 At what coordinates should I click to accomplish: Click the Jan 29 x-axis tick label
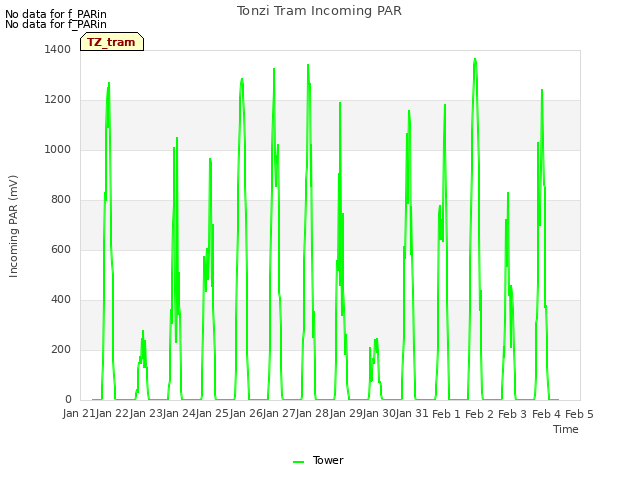point(346,414)
